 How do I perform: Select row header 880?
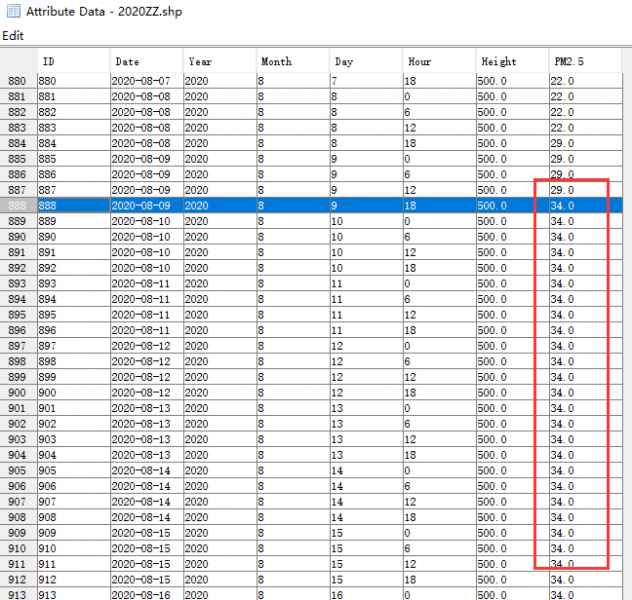[x=18, y=80]
